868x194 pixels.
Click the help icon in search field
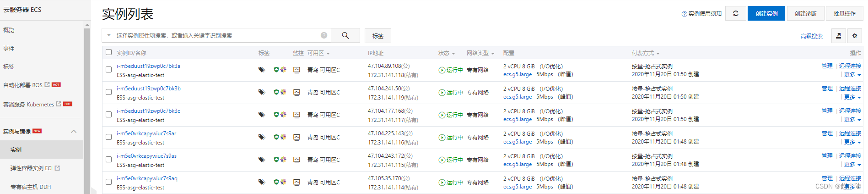point(324,35)
